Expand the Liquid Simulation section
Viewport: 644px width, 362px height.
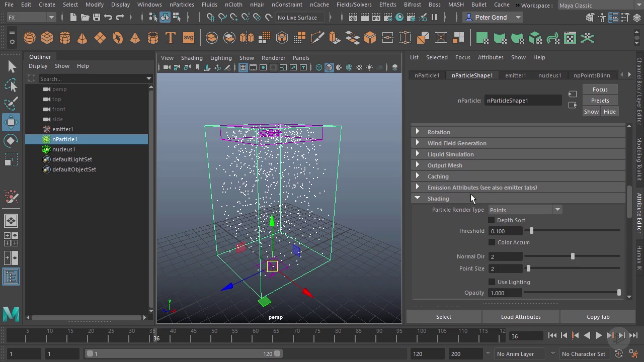click(417, 154)
